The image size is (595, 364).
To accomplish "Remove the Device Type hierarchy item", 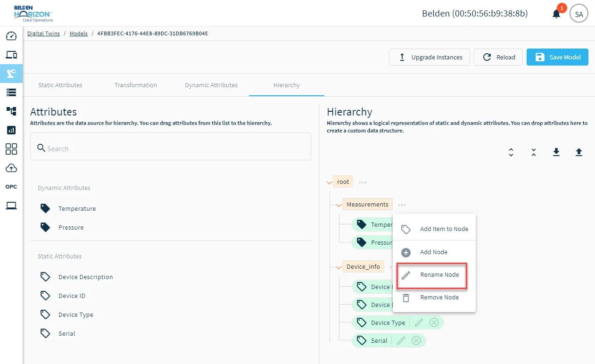I will (x=434, y=323).
